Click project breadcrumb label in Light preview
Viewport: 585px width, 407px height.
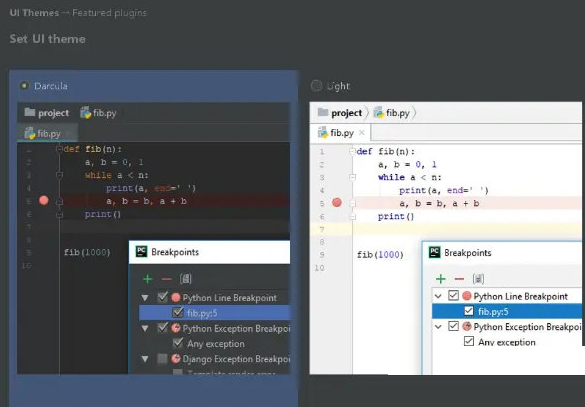(347, 113)
